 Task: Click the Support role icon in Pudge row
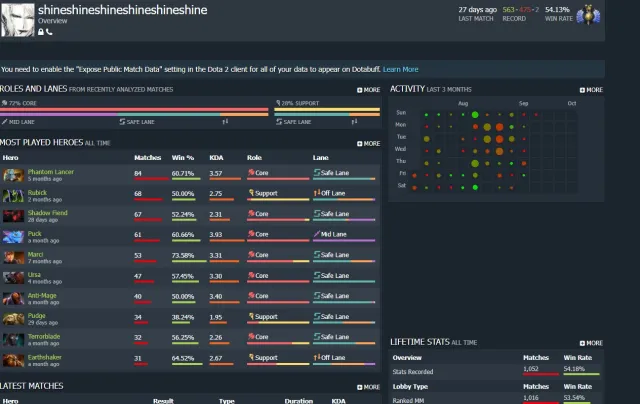point(251,316)
